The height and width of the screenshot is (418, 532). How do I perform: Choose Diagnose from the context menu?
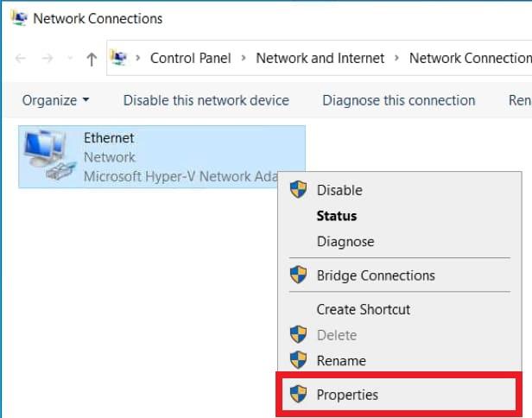[345, 242]
